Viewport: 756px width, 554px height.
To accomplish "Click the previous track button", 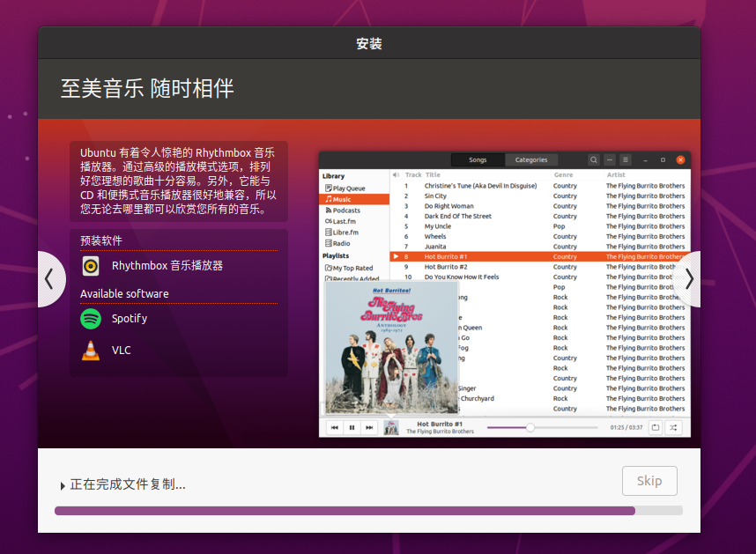I will coord(335,428).
